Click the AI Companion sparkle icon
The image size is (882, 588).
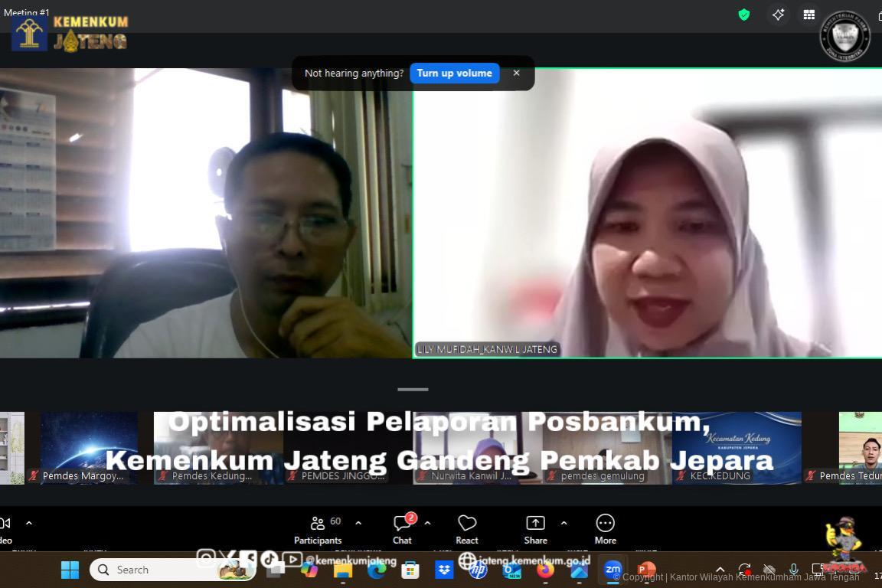777,15
